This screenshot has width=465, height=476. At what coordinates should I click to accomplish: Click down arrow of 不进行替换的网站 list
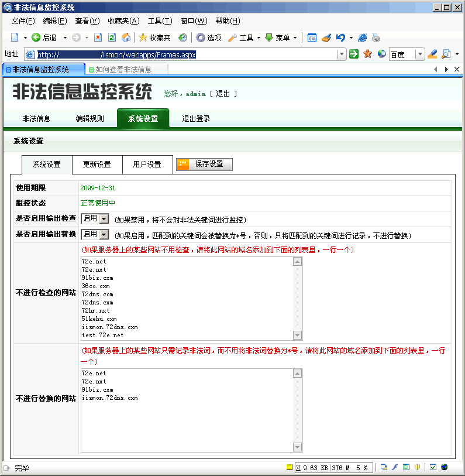[x=298, y=447]
